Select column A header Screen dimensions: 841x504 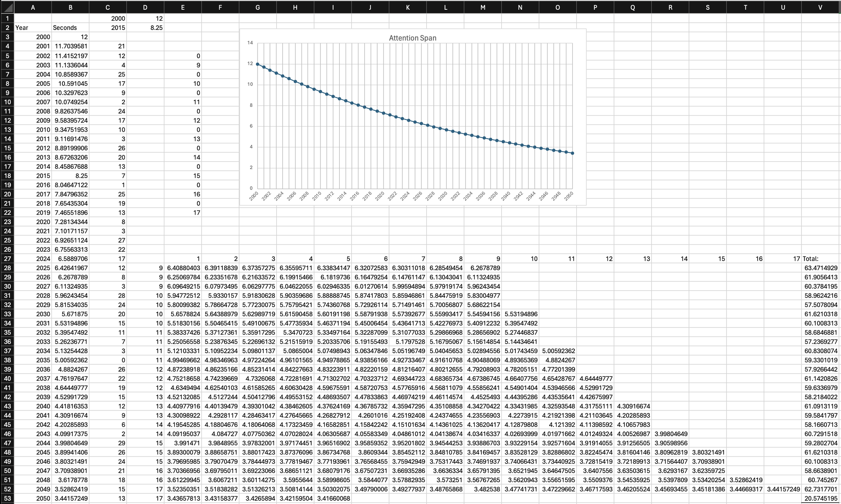pos(33,7)
